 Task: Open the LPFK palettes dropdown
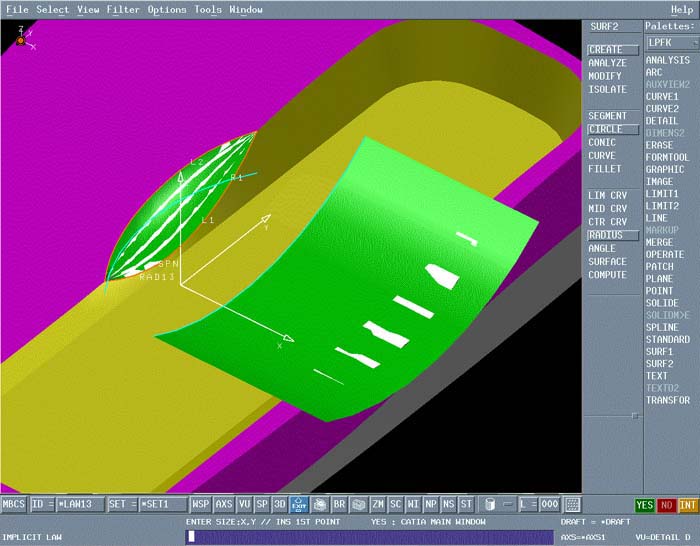click(x=671, y=43)
